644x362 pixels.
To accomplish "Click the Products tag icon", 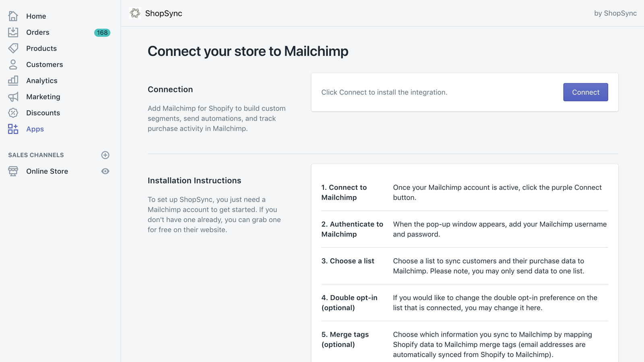I will [13, 48].
